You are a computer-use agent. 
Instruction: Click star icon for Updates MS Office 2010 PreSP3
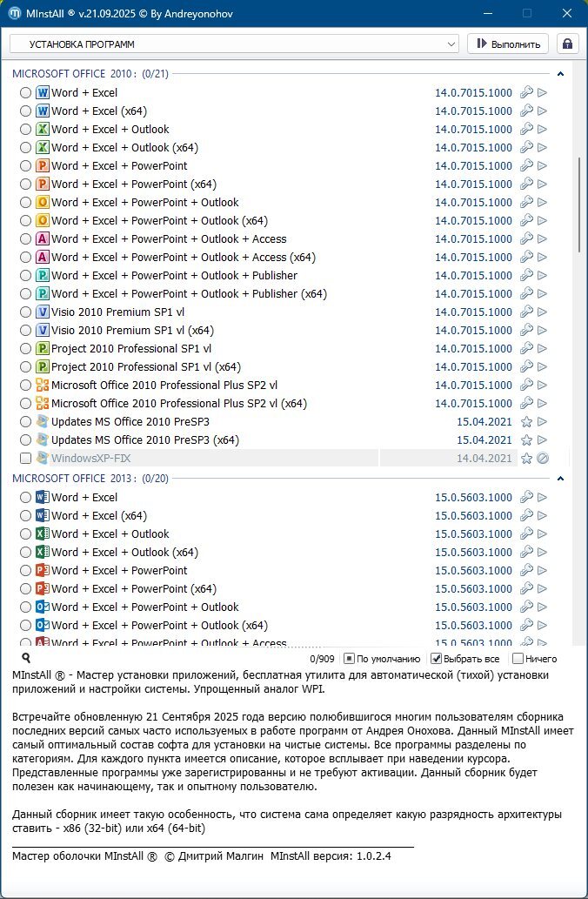click(525, 421)
